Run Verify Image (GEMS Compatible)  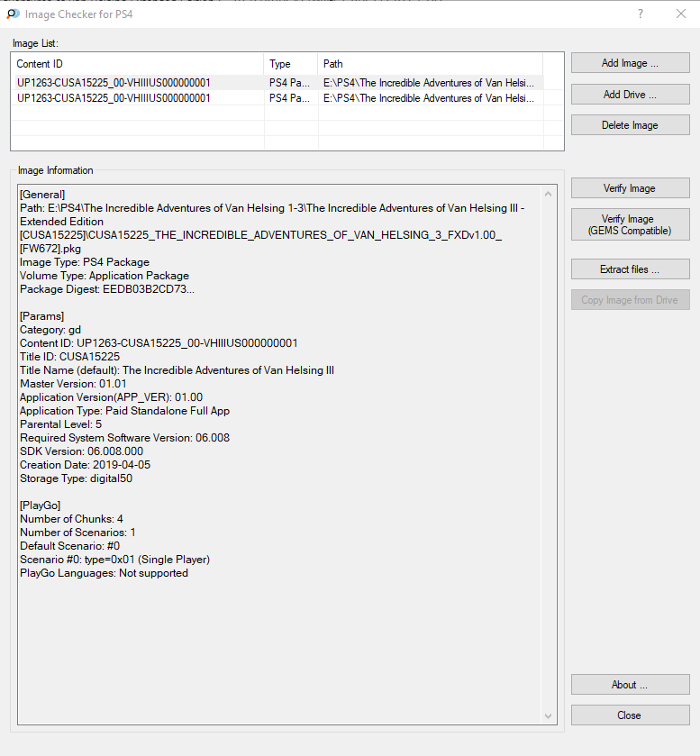click(x=630, y=224)
